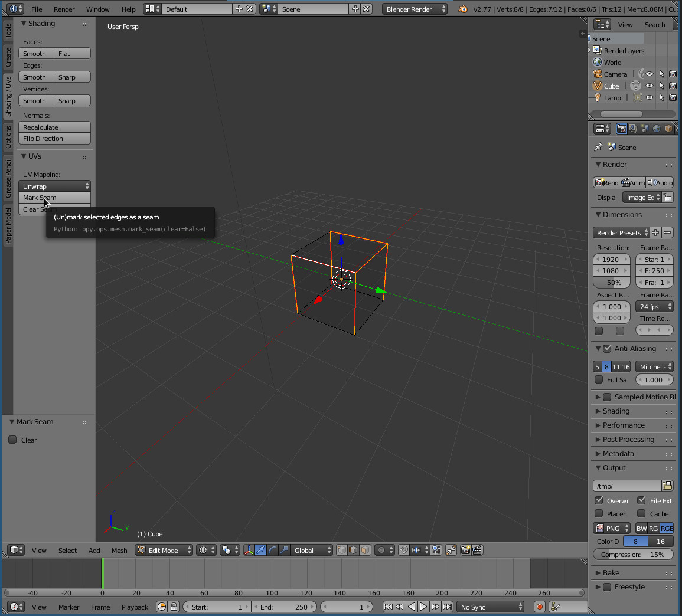Viewport: 682px width, 616px height.
Task: Click Flip Direction button
Action: (54, 139)
